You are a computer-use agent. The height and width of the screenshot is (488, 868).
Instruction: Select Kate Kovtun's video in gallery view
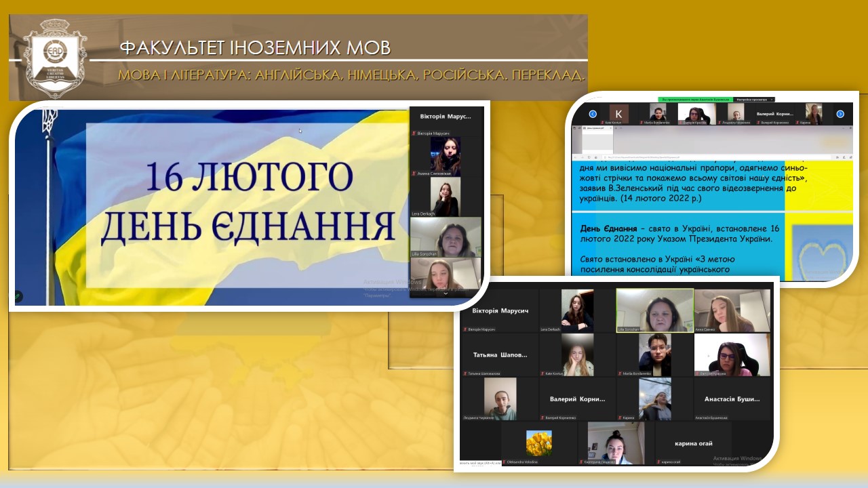(x=578, y=354)
